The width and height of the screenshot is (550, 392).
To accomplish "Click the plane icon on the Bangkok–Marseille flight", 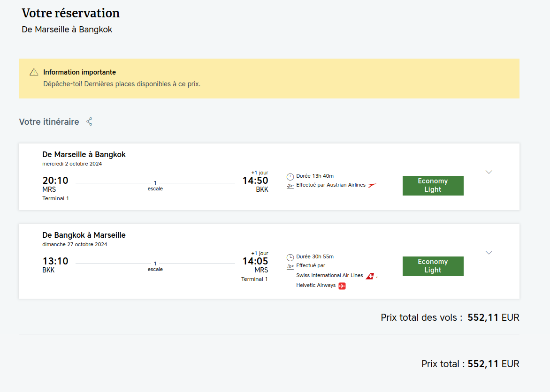I will pos(290,266).
